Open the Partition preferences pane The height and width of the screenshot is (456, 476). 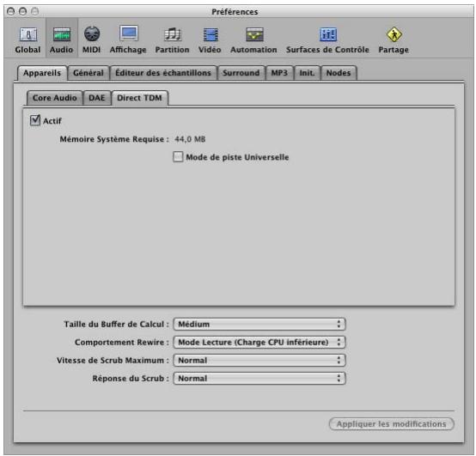(172, 40)
